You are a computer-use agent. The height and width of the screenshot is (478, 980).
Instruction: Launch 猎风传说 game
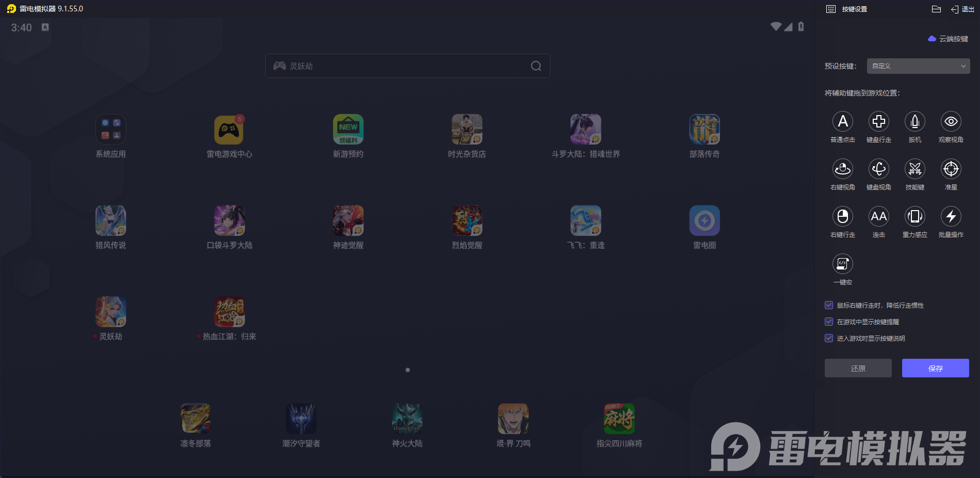[111, 220]
